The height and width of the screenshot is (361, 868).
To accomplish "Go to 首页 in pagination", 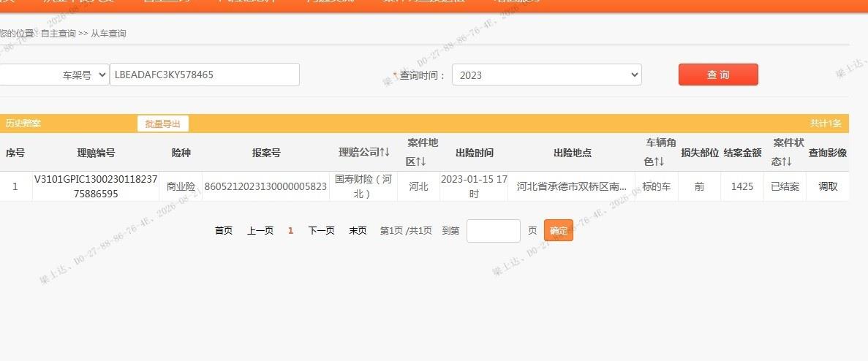I will [224, 230].
